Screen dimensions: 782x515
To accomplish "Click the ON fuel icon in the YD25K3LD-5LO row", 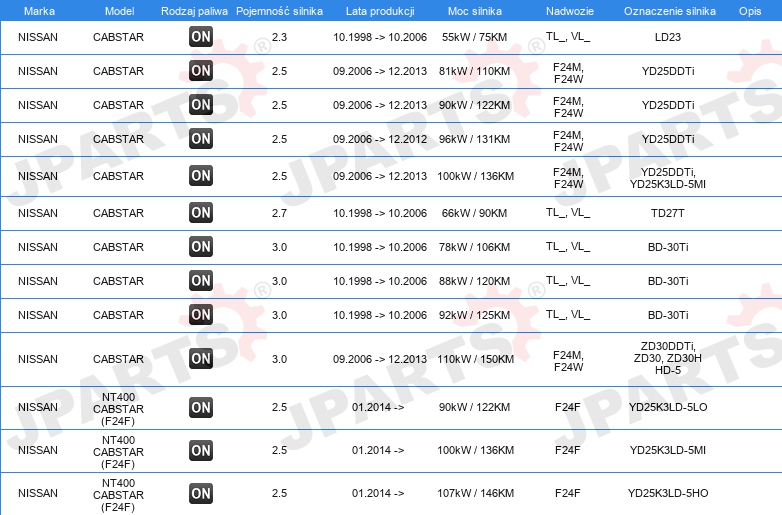I will (x=201, y=407).
